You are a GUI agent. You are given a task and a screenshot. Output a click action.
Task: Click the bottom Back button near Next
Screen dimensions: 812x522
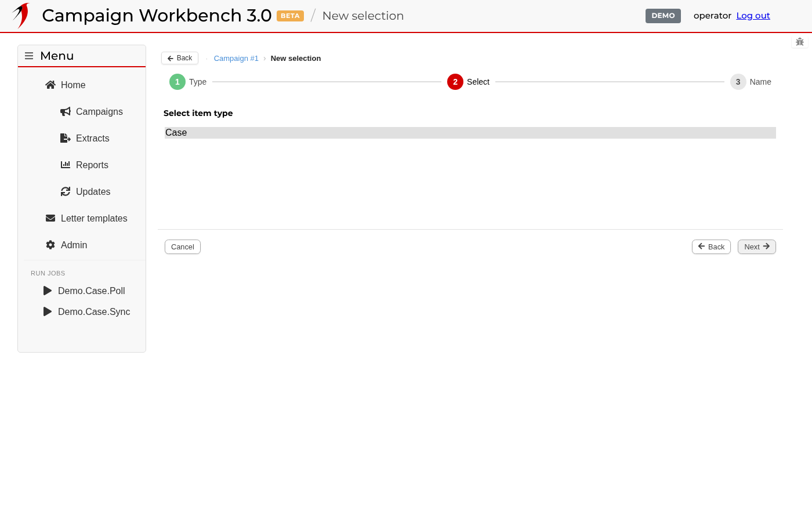(x=711, y=247)
